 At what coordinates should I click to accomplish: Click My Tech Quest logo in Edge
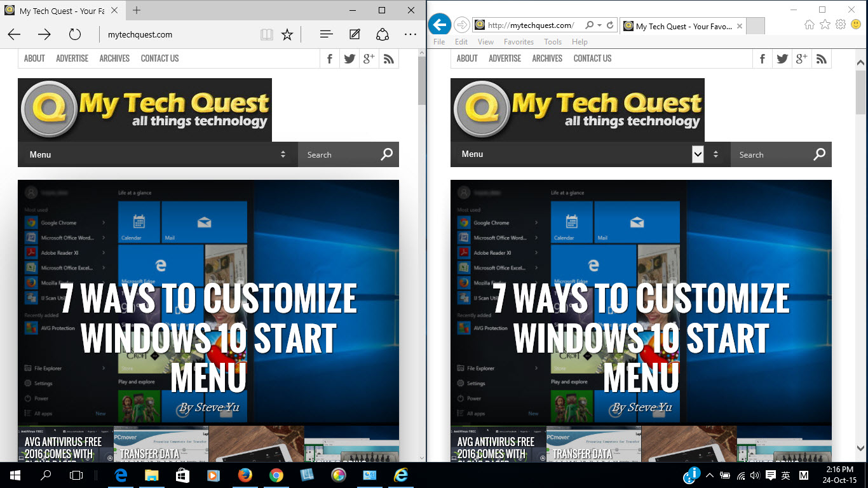145,110
